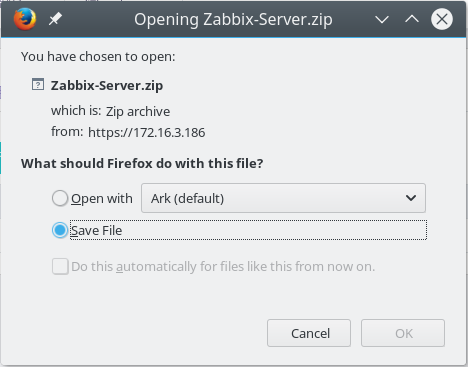Click the zip file type icon
Image resolution: width=468 pixels, height=367 pixels.
[38, 84]
